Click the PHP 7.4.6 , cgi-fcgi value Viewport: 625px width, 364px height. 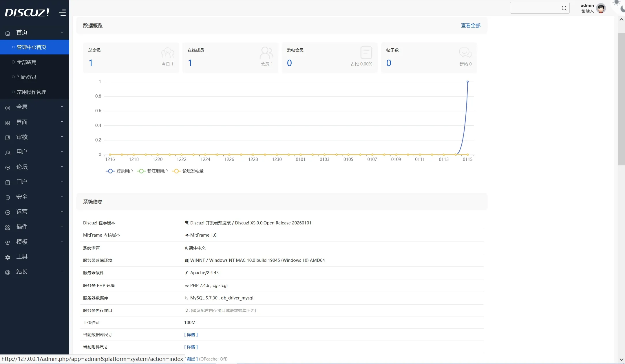click(209, 286)
